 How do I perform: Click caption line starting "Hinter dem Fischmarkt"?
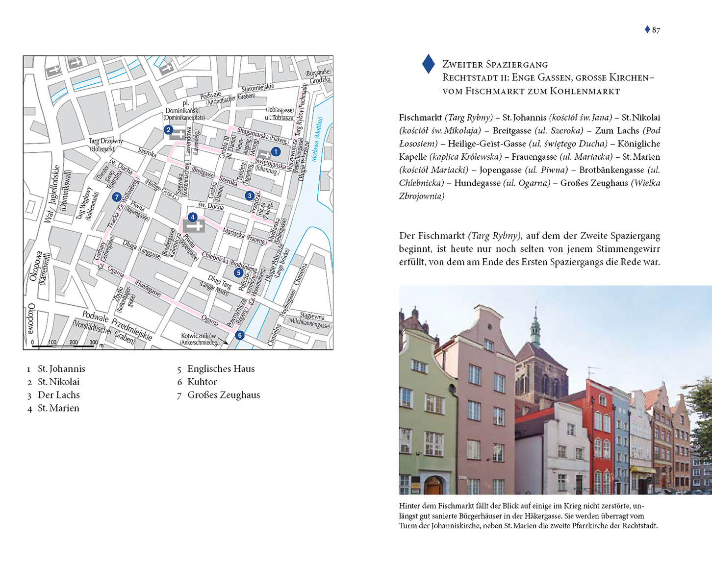click(x=522, y=506)
